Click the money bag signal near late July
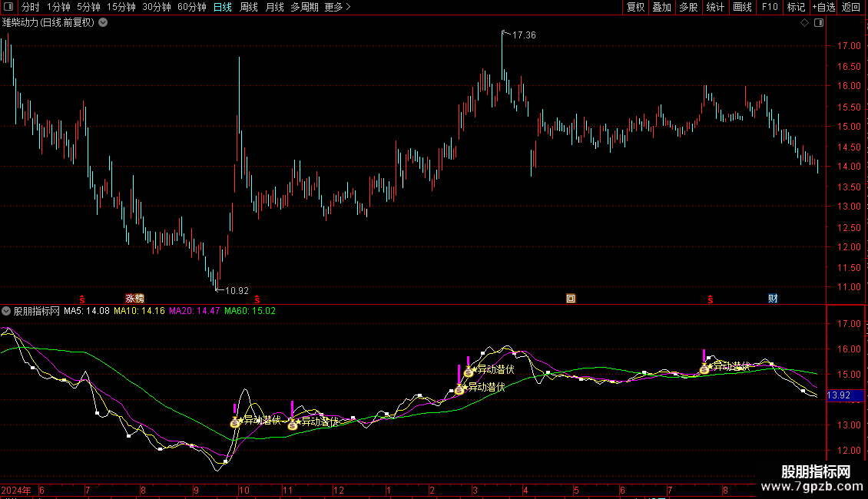The image size is (868, 499). (x=704, y=368)
